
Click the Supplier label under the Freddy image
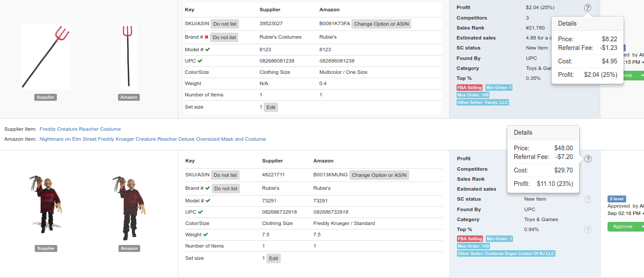[x=46, y=248]
